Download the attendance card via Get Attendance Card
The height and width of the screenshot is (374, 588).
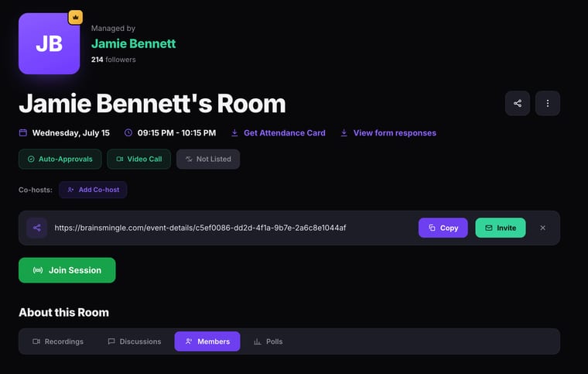point(279,132)
